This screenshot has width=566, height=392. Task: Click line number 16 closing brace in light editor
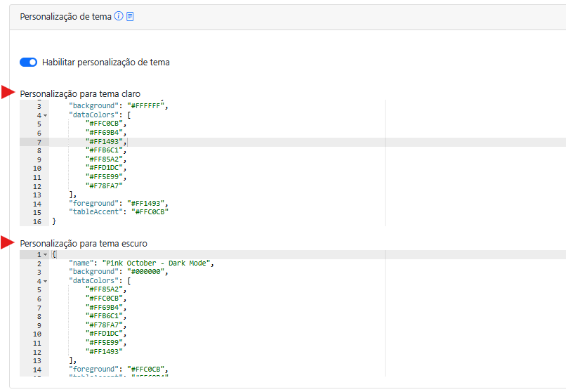tap(39, 221)
